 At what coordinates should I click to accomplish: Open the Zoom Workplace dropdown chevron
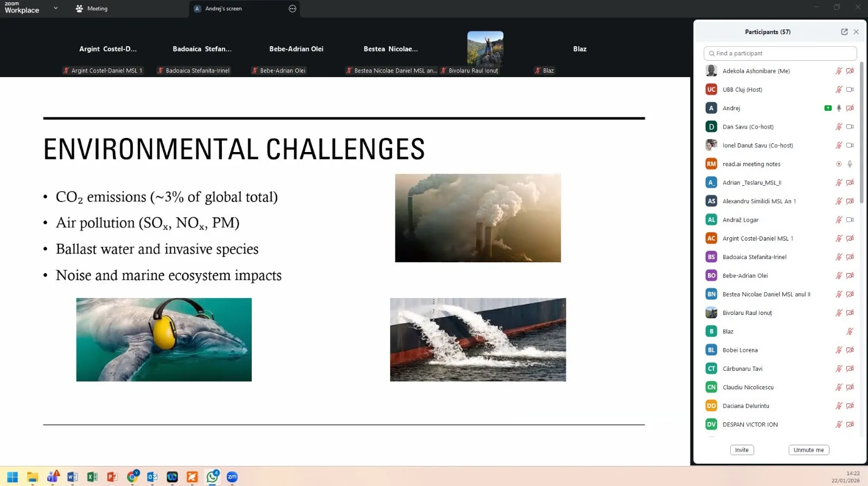tap(55, 8)
